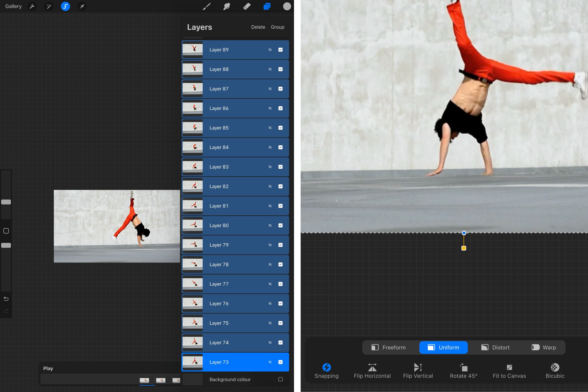The image size is (588, 392).
Task: Disable visibility of Layer 85
Action: 280,128
